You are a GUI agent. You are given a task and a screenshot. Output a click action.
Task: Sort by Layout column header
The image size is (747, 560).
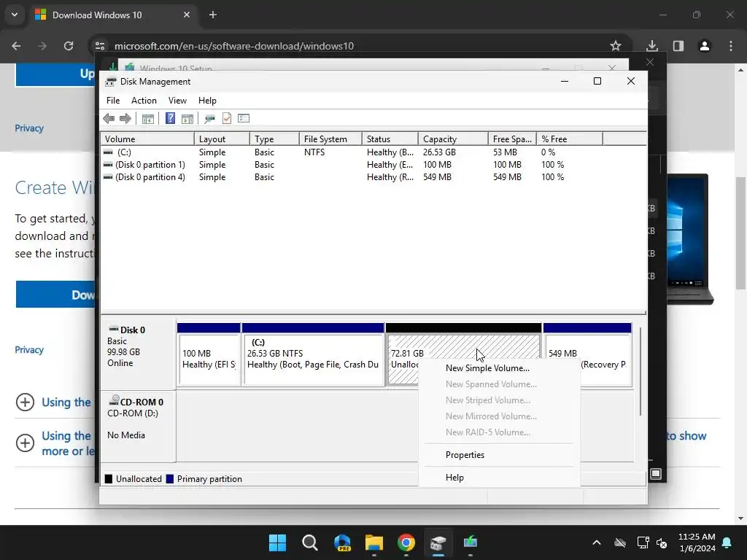222,139
